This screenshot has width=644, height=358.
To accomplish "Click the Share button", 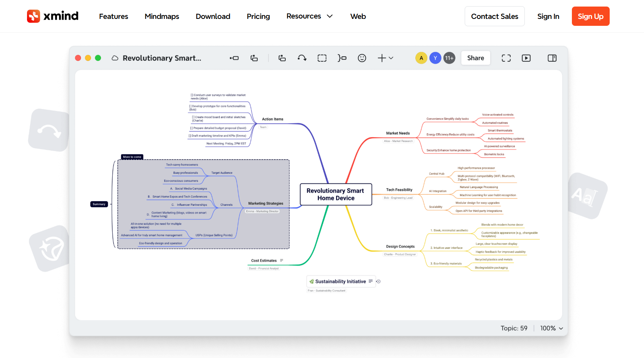I will pos(475,58).
